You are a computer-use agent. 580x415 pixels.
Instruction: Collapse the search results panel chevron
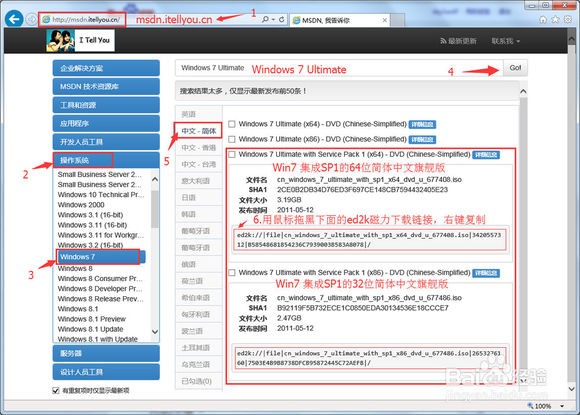[523, 91]
